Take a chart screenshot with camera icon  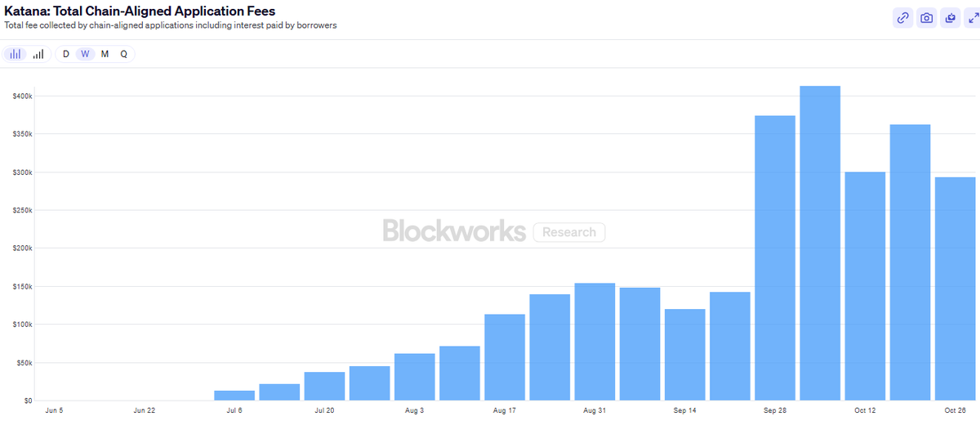tap(927, 18)
